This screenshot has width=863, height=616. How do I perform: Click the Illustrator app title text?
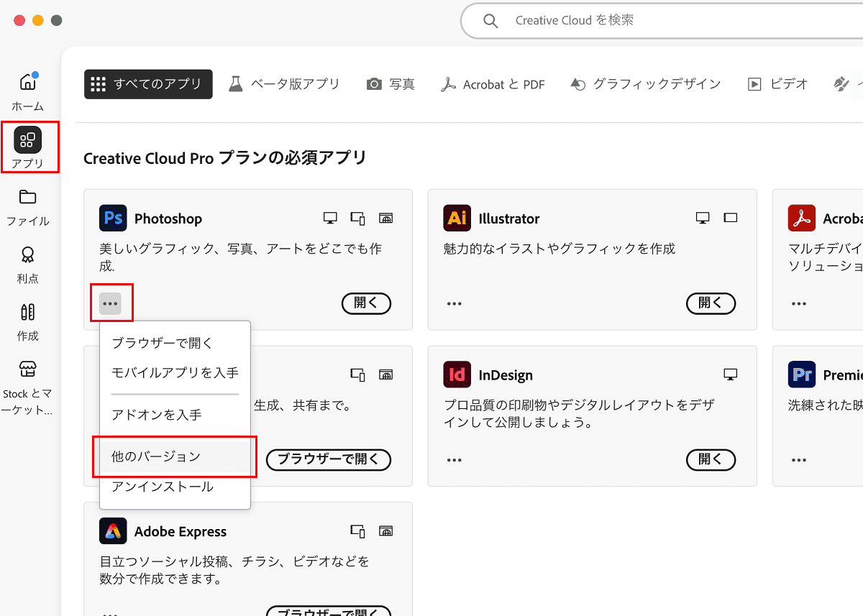pyautogui.click(x=509, y=219)
